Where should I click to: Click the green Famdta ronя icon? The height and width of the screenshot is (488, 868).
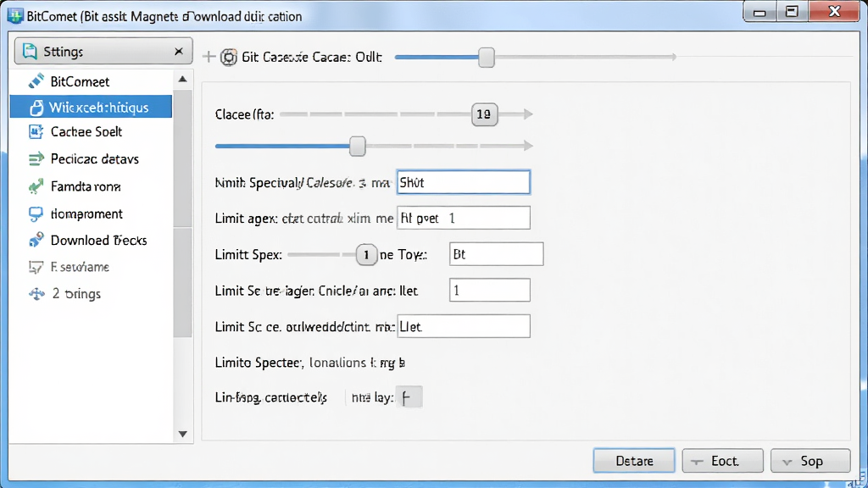point(36,186)
